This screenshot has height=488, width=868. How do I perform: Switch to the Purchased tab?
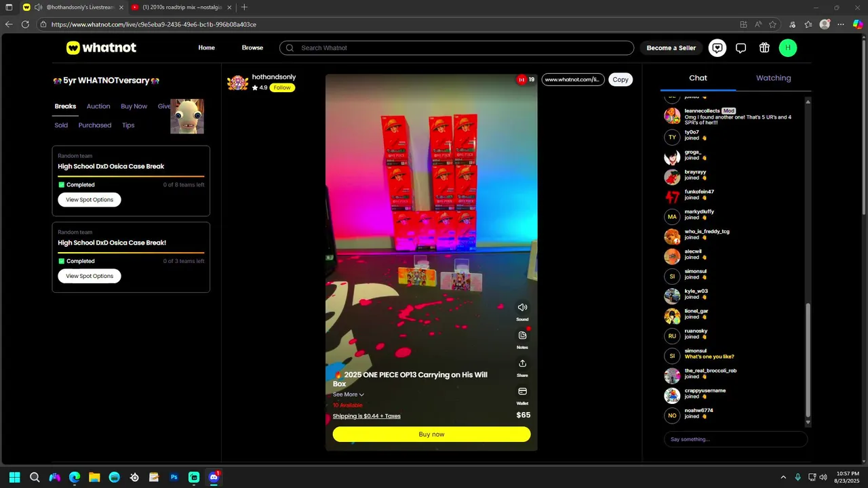pos(95,125)
